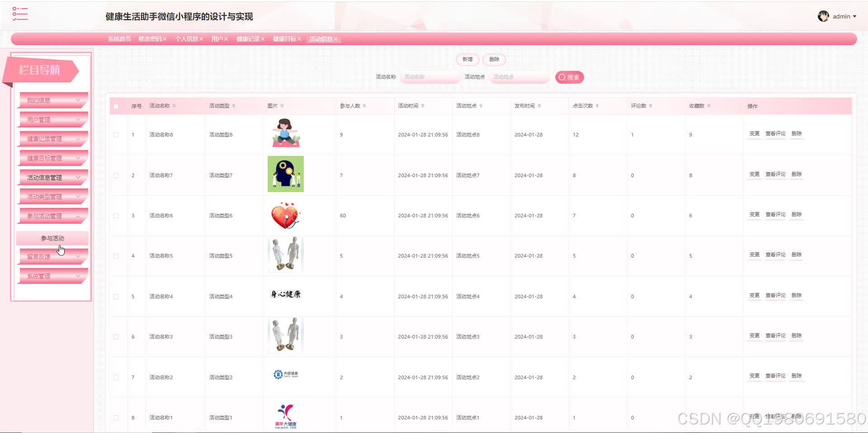This screenshot has width=868, height=433.
Task: Sort by 评论数 column arrows
Action: [651, 106]
